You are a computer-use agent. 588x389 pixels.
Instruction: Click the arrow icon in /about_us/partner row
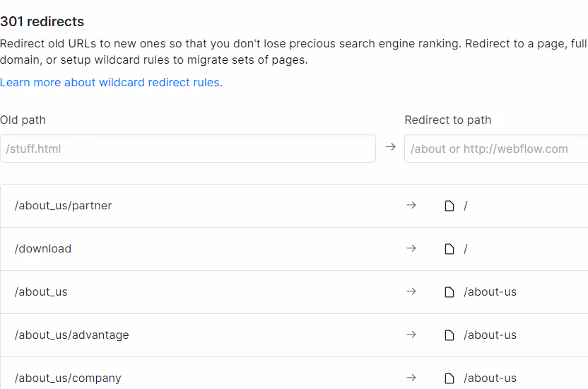pyautogui.click(x=411, y=205)
